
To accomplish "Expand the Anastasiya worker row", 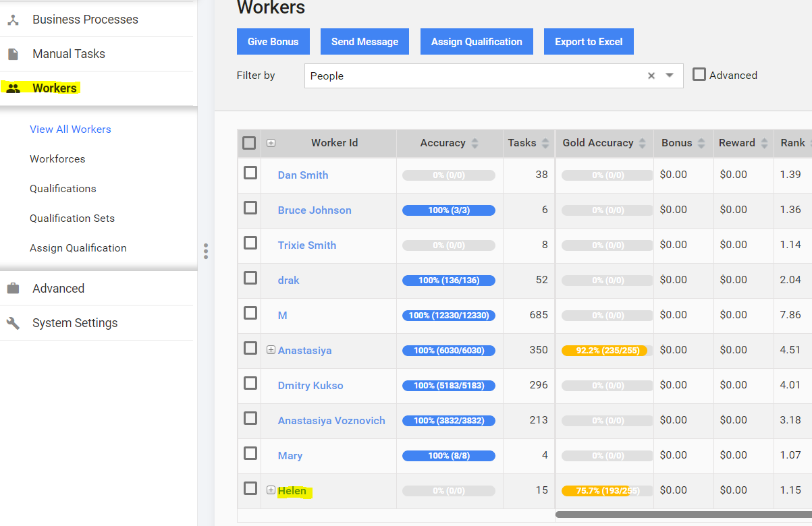I will pos(271,350).
